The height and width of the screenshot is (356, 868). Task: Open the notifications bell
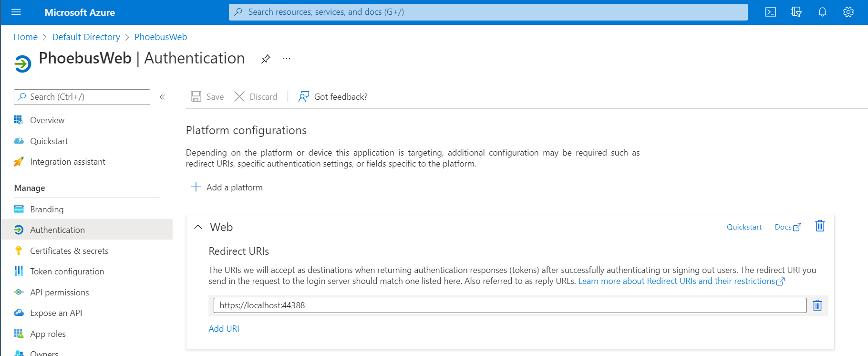coord(822,12)
